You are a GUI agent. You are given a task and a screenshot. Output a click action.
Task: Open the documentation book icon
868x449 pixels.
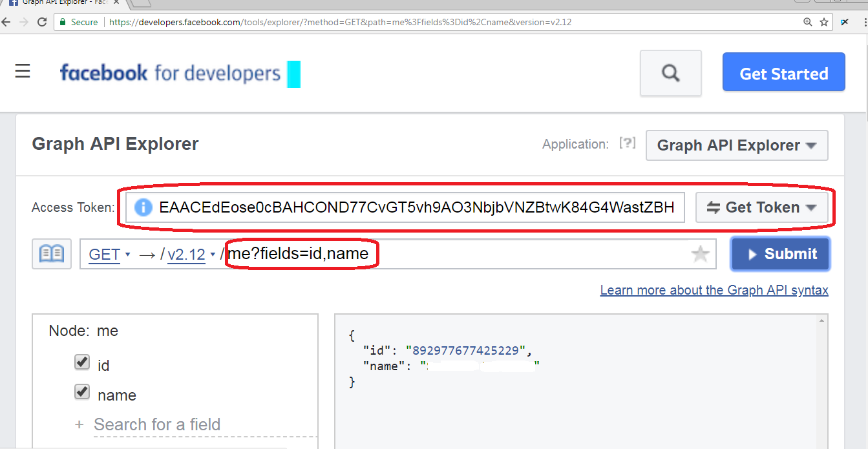52,253
